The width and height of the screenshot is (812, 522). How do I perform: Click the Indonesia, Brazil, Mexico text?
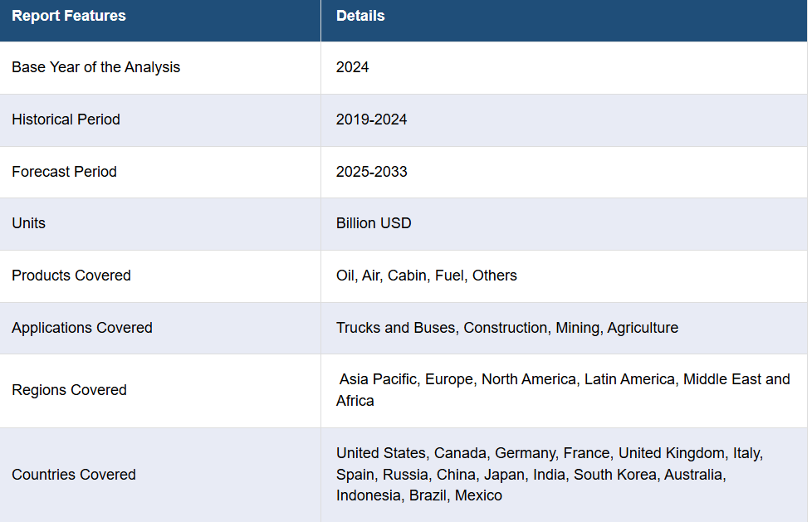(419, 495)
